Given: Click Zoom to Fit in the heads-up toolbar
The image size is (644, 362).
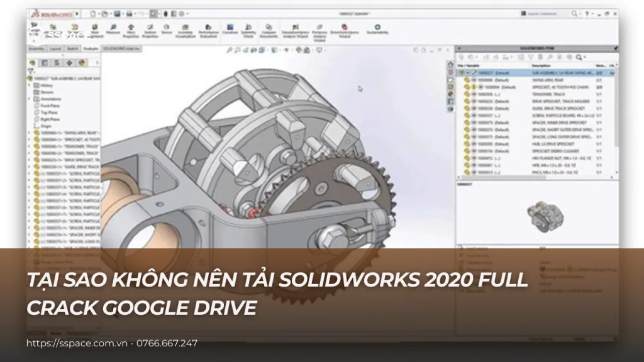Looking at the screenshot, I should (230, 50).
